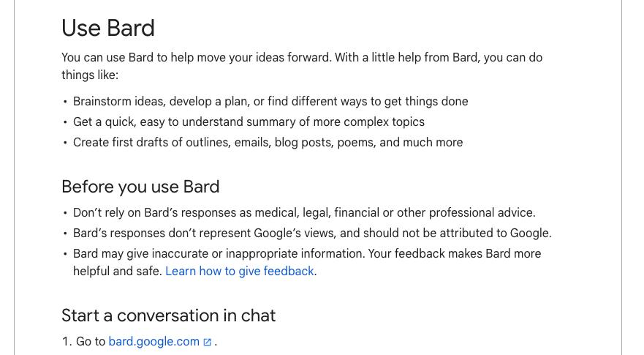This screenshot has height=355, width=644.
Task: Click the bullet dot before 'Create first drafts'
Action: pyautogui.click(x=65, y=142)
